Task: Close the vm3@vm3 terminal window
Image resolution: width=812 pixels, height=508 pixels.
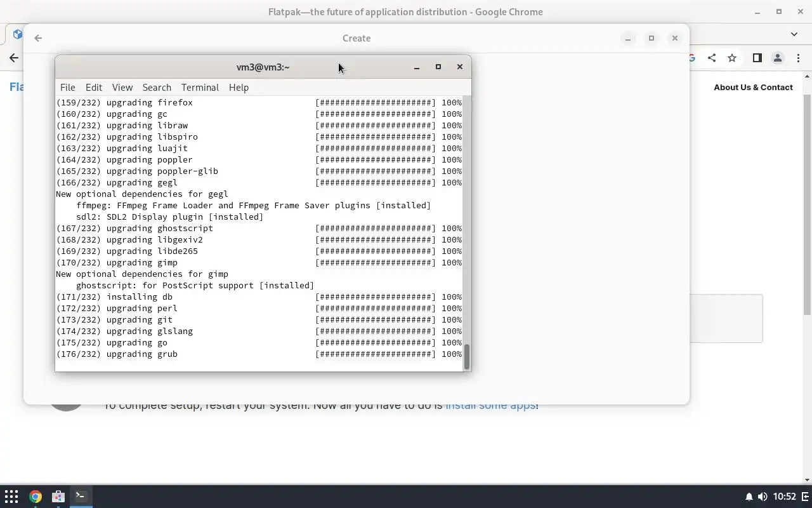Action: coord(460,67)
